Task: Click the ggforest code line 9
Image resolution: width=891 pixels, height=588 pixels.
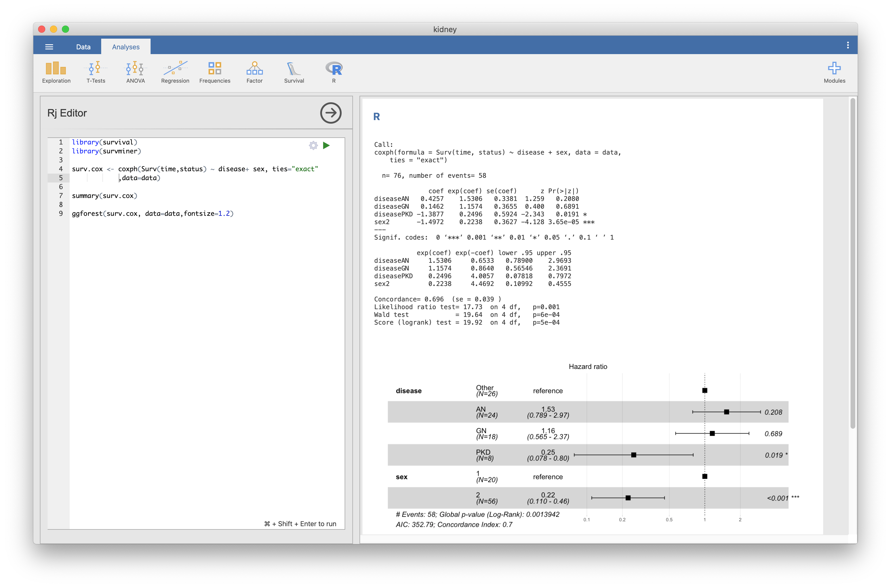Action: point(152,214)
